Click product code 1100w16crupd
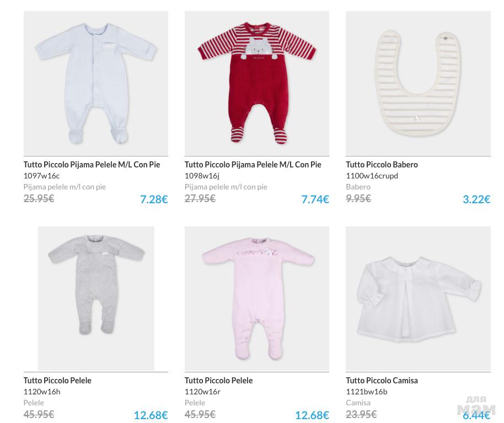504x423 pixels. coord(372,176)
